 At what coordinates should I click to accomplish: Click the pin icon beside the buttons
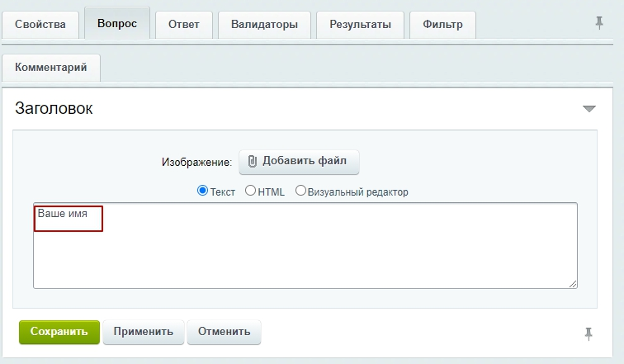(589, 333)
